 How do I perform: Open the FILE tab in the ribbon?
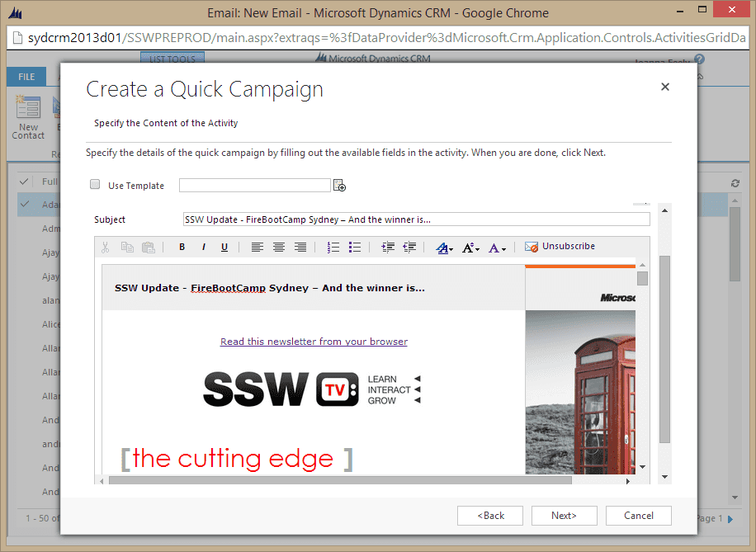point(26,77)
